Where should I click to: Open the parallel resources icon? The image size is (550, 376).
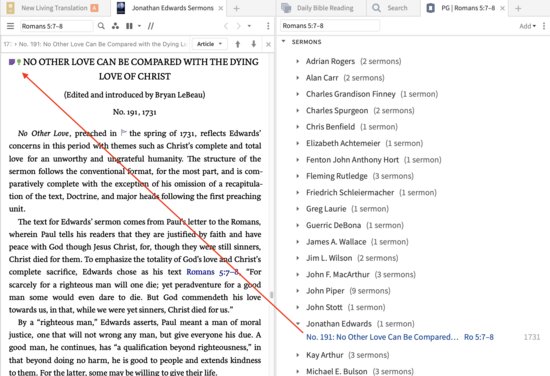pyautogui.click(x=115, y=26)
